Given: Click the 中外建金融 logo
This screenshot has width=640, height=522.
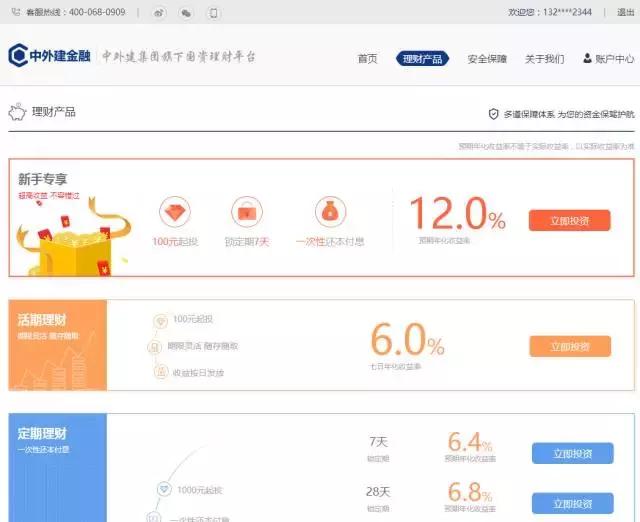Looking at the screenshot, I should pos(49,55).
